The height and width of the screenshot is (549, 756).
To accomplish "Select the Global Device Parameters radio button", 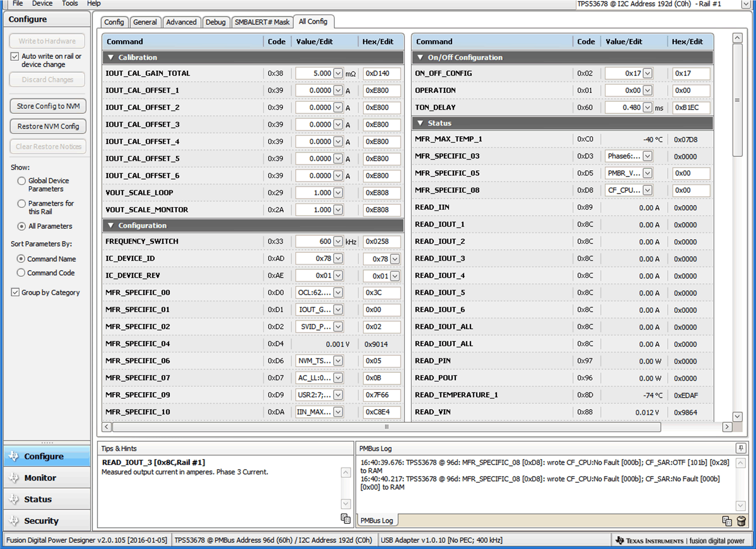I will tap(21, 181).
